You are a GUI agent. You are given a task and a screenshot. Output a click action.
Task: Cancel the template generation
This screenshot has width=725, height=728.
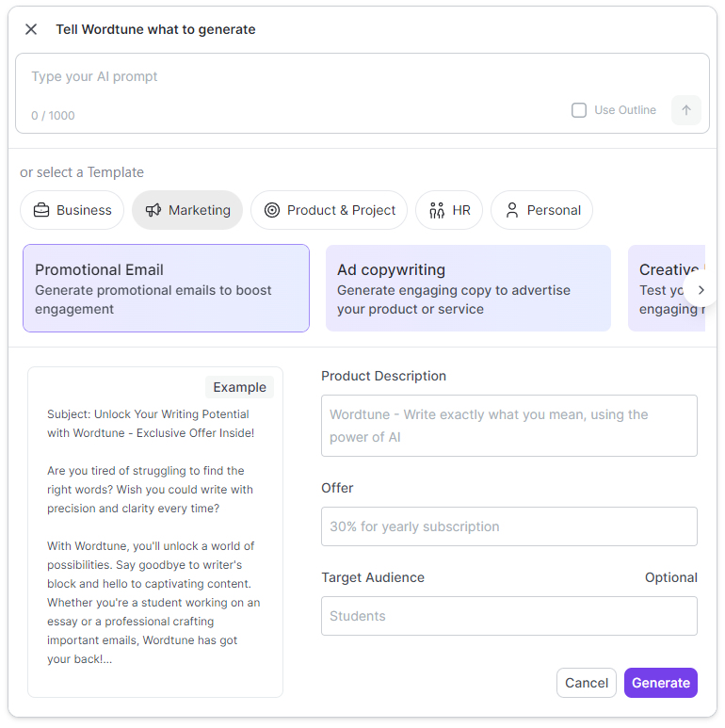[587, 683]
